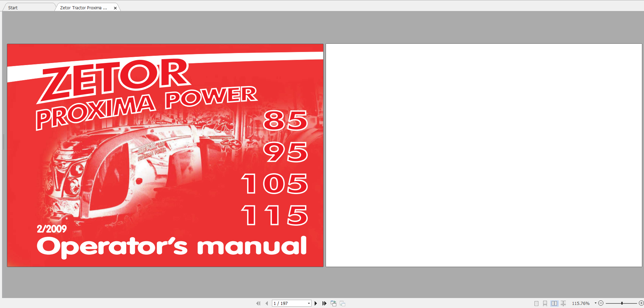Select continuous page layout view
The image size is (644, 308).
(x=545, y=303)
